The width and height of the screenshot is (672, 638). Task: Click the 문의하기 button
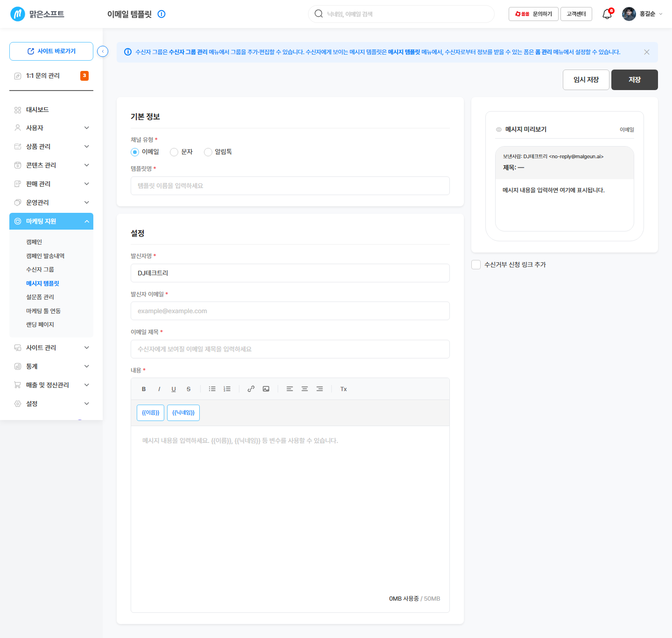click(x=533, y=14)
